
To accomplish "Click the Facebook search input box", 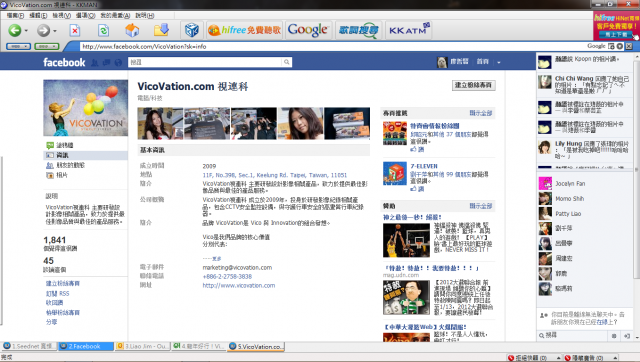I will click(x=205, y=62).
